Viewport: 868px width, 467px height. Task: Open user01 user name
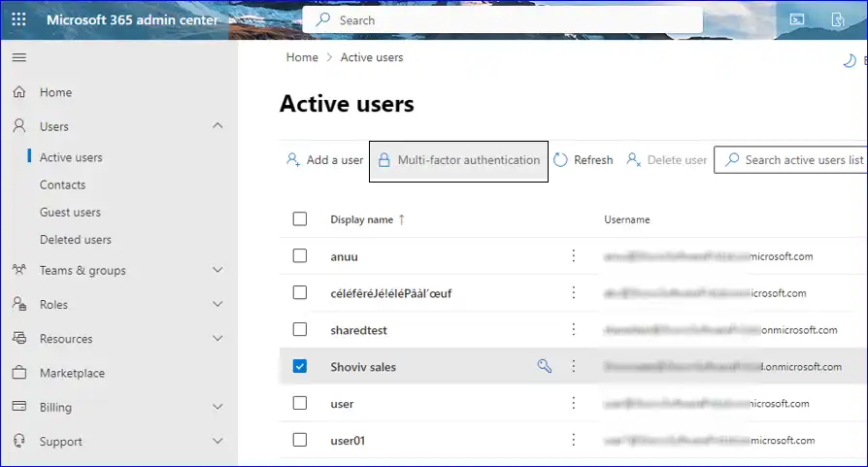[348, 441]
